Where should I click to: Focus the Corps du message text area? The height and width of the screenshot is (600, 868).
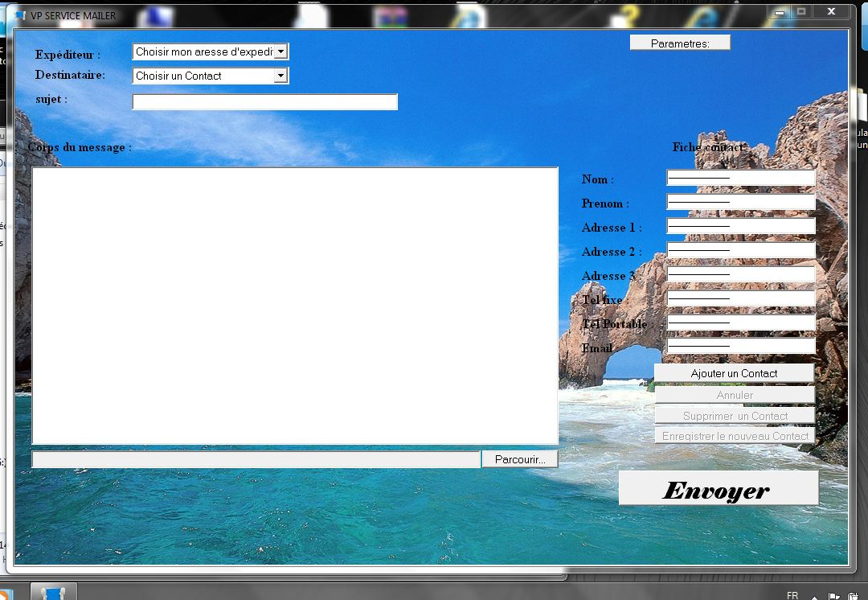click(x=295, y=306)
